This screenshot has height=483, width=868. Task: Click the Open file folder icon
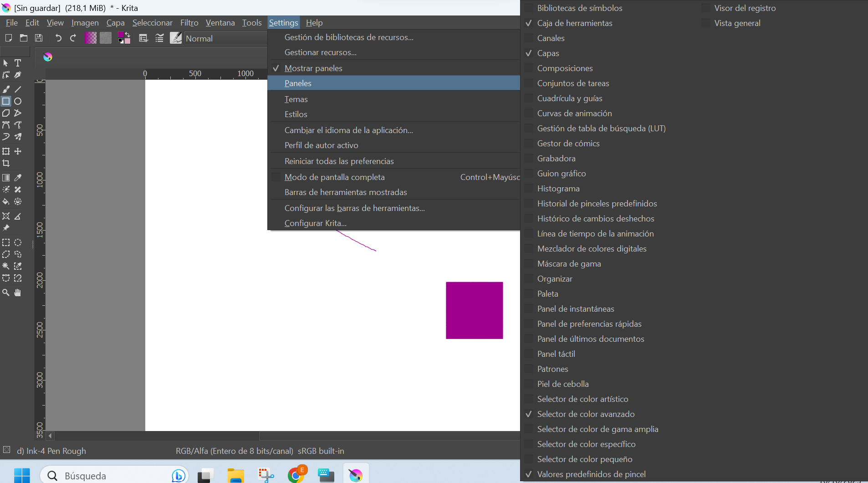[x=24, y=38]
